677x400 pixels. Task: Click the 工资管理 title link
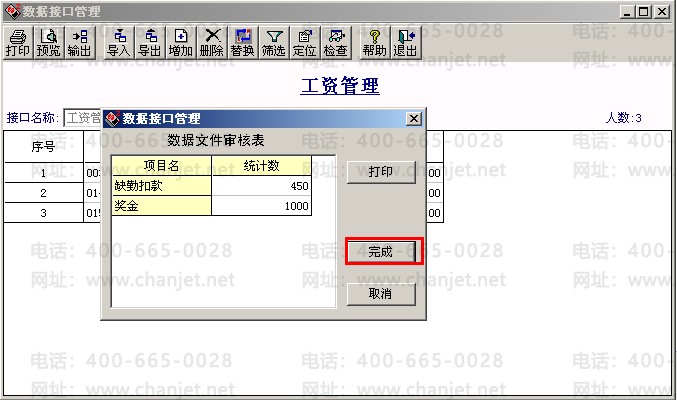340,86
